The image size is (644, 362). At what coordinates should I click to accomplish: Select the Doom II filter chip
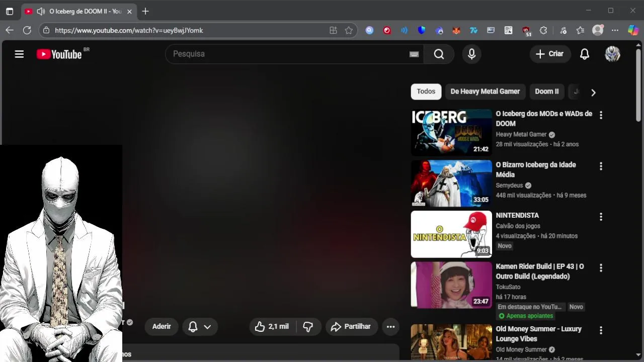coord(547,92)
